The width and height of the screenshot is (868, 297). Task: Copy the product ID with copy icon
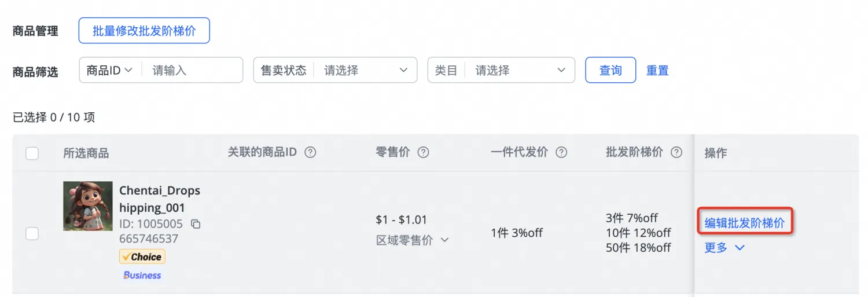(196, 224)
